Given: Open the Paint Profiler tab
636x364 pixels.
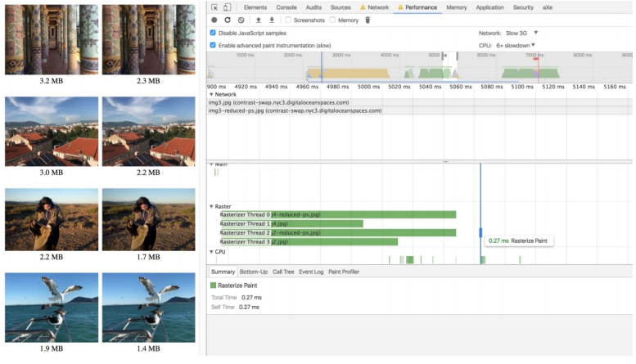Looking at the screenshot, I should point(344,272).
